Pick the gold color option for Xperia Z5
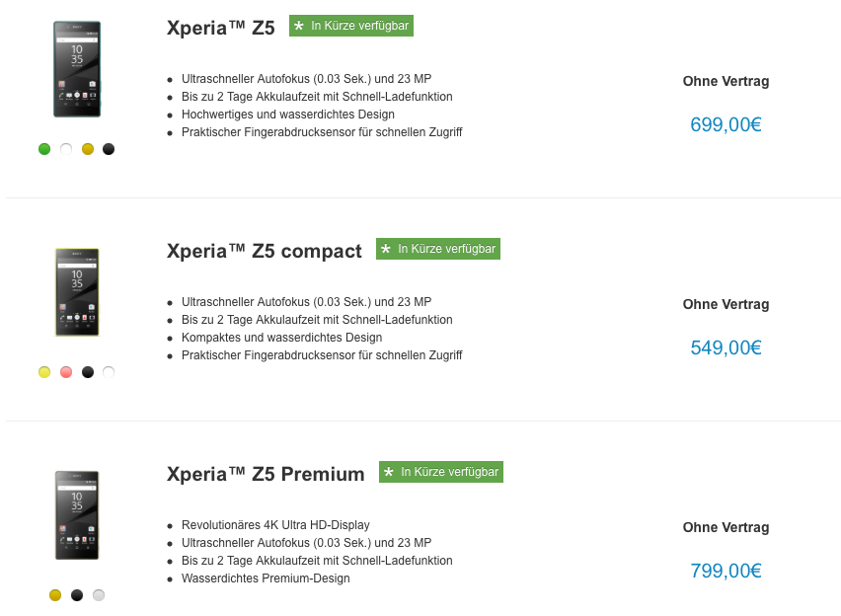 tap(88, 149)
